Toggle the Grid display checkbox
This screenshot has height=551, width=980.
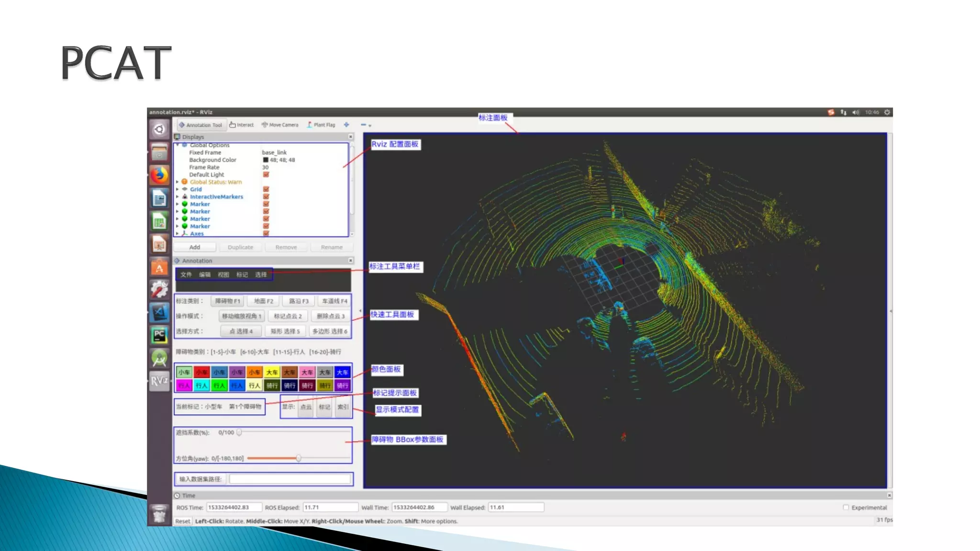266,189
